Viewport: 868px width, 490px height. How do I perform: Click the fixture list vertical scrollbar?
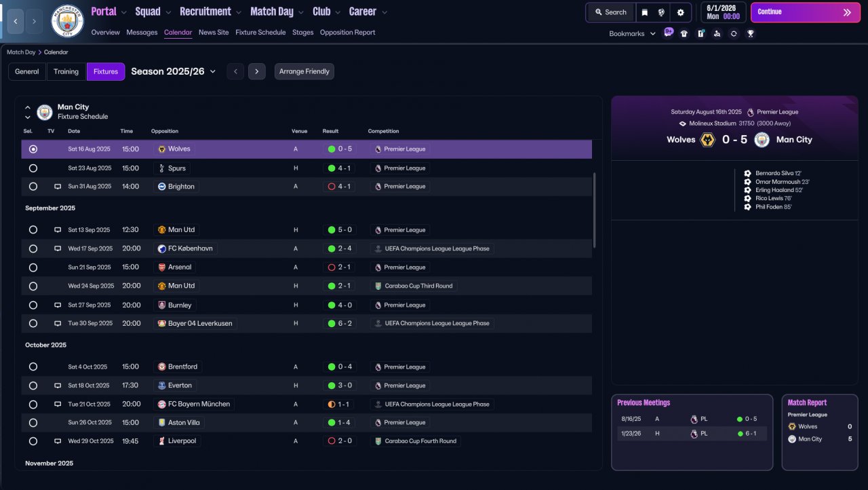coord(595,210)
